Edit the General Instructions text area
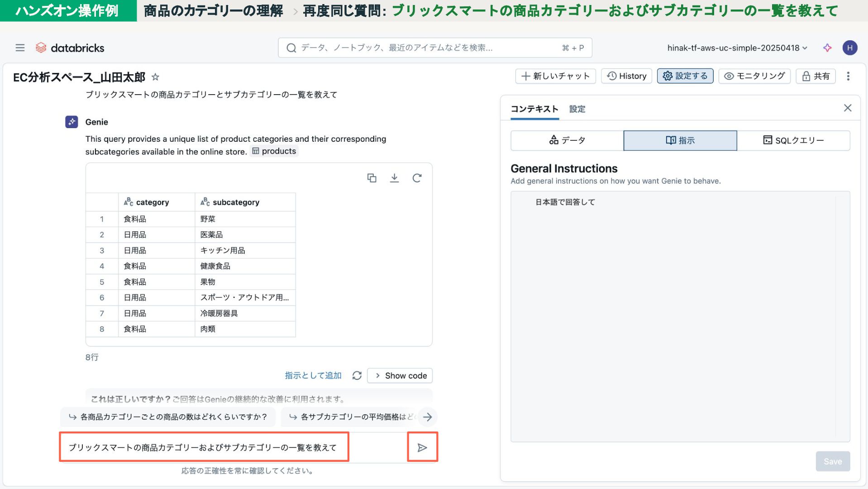 pyautogui.click(x=680, y=316)
